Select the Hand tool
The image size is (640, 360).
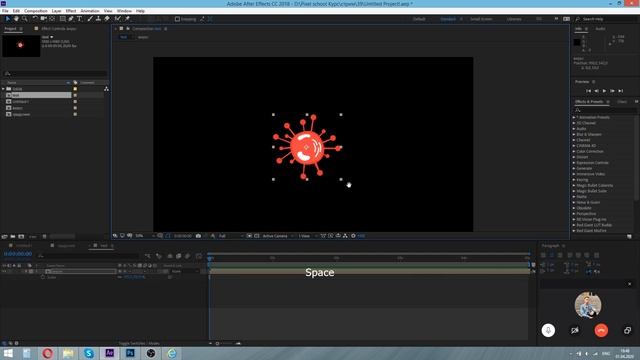click(16, 19)
